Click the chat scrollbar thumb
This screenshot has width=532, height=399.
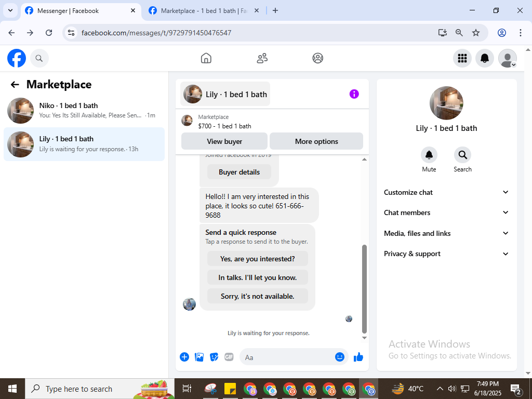pyautogui.click(x=364, y=289)
